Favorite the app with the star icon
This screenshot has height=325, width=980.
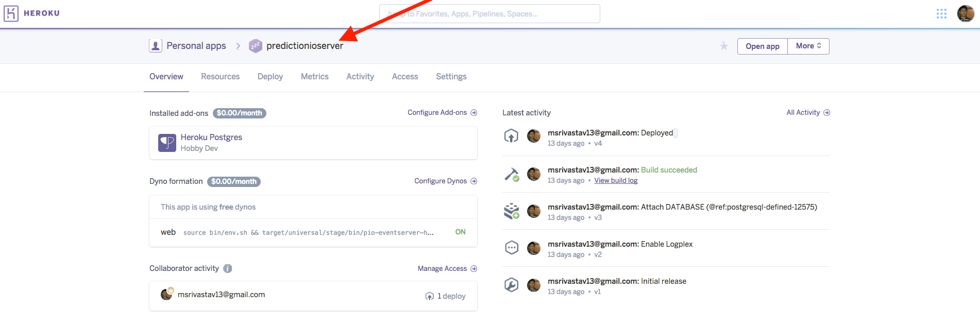pyautogui.click(x=724, y=46)
